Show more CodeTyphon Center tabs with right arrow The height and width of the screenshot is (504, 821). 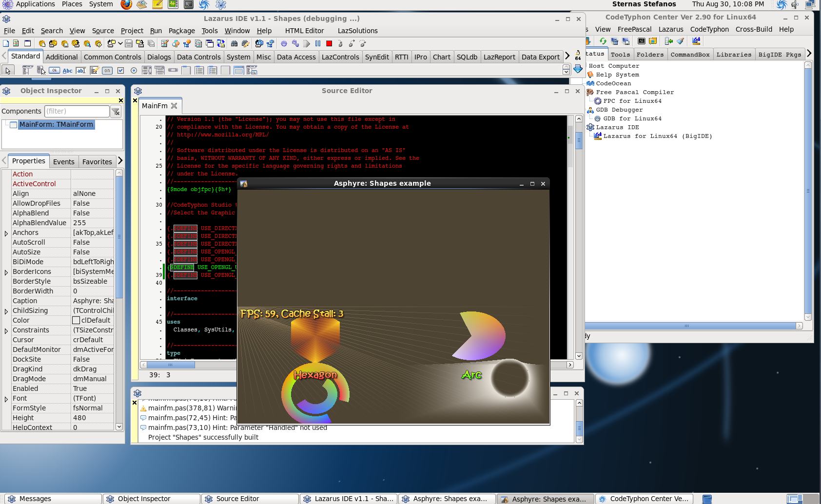pyautogui.click(x=809, y=54)
